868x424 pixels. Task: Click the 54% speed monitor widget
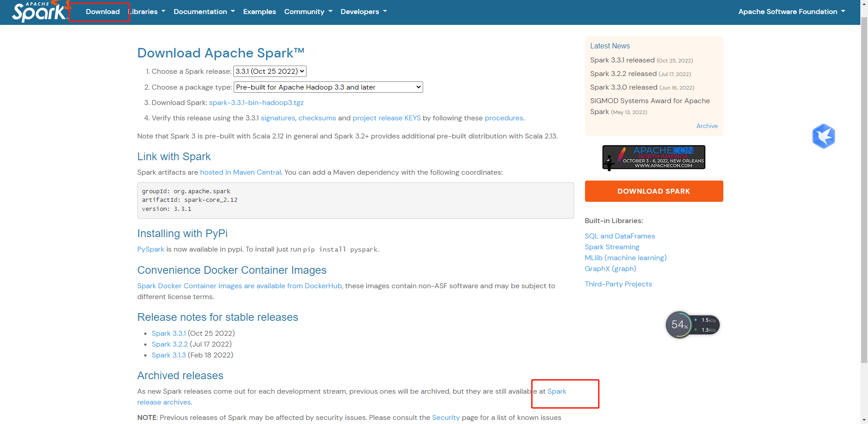(x=679, y=324)
